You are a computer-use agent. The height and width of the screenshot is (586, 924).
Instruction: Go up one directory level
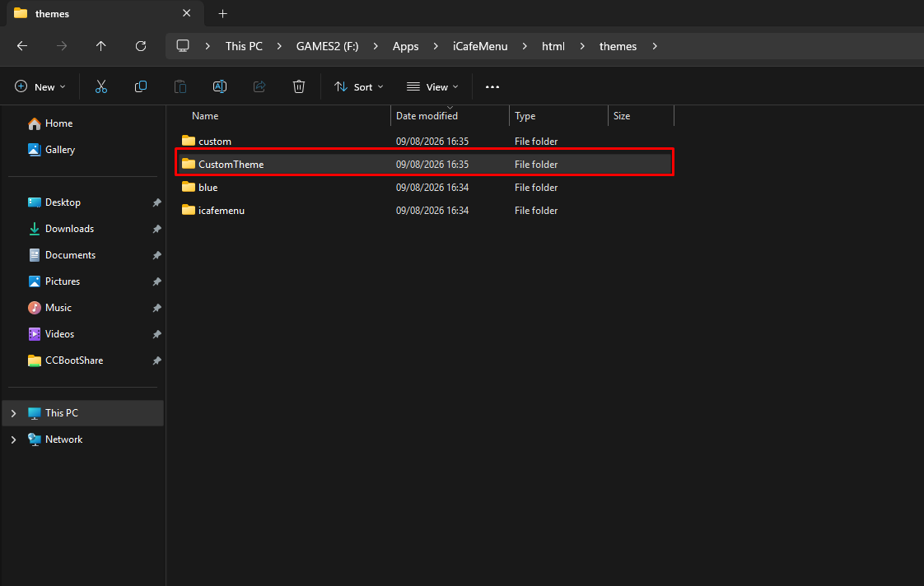(100, 46)
